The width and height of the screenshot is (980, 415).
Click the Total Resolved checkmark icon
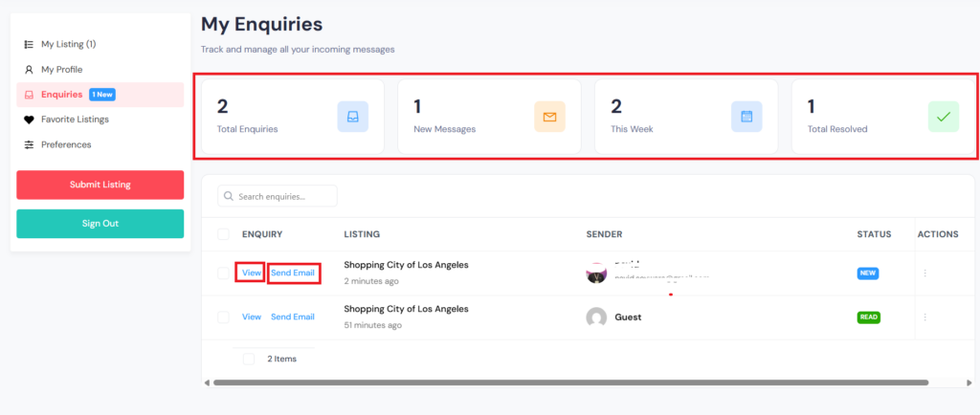pos(944,117)
